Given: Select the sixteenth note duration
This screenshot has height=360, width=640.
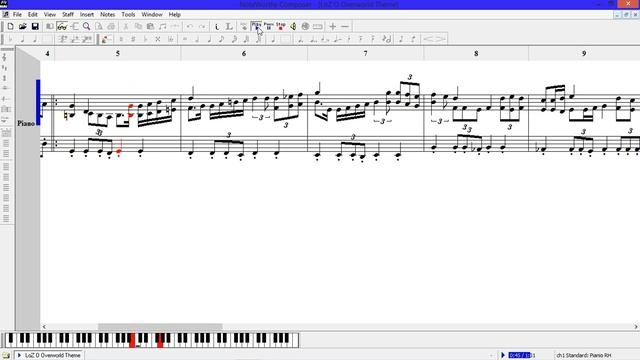Looking at the screenshot, I should [234, 39].
